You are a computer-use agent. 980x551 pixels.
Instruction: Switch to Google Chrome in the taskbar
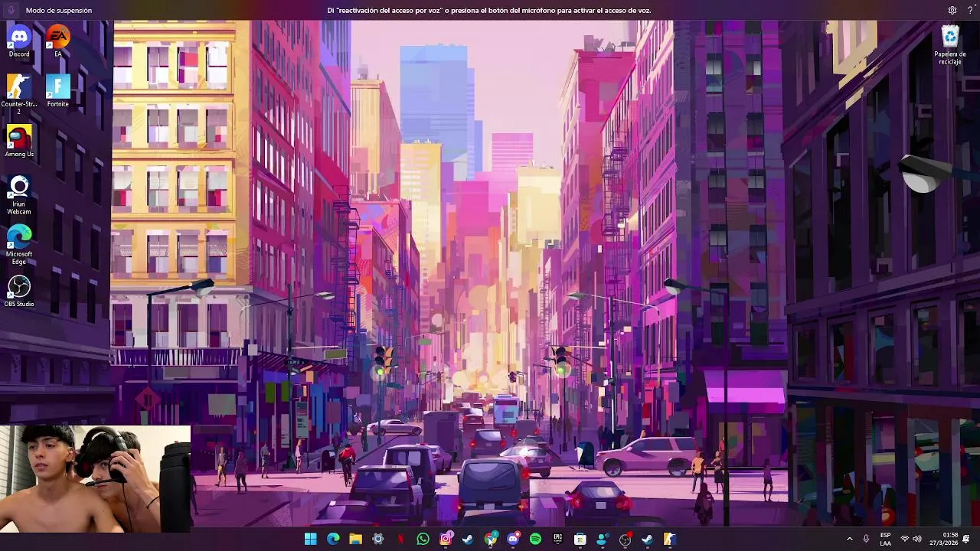coord(490,540)
